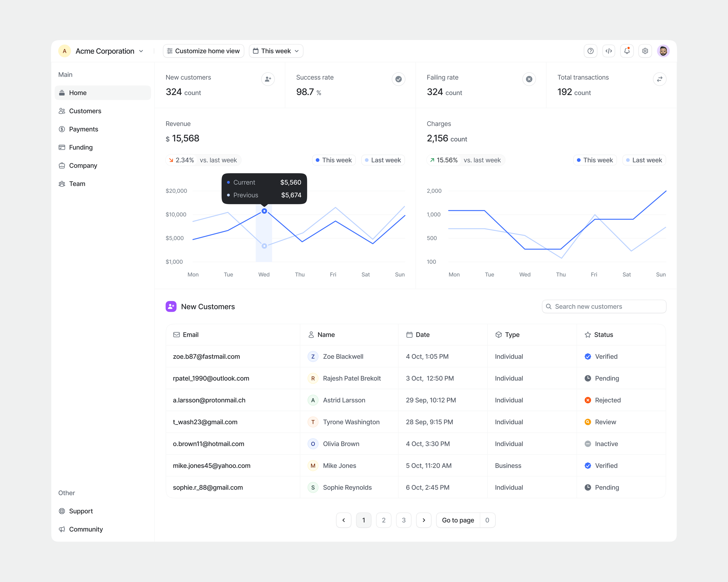Open Community in sidebar
Screen dimensions: 728x582
(x=103, y=529)
